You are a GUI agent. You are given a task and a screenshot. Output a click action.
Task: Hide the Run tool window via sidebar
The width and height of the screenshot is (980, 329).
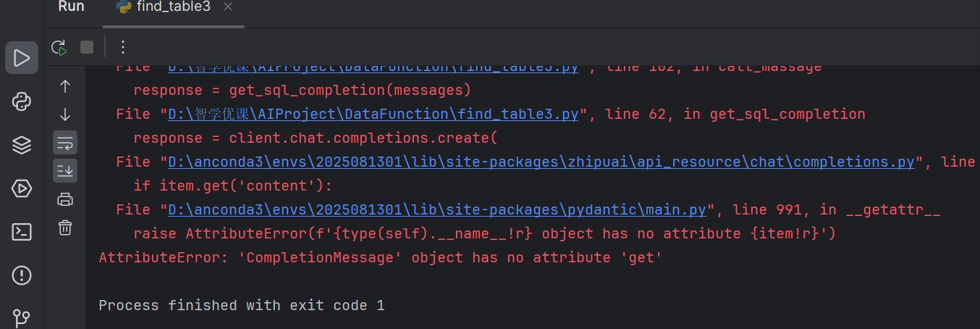[22, 58]
